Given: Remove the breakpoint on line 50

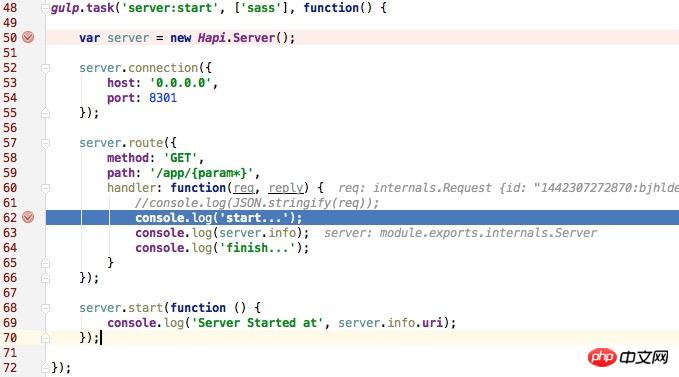Looking at the screenshot, I should [x=28, y=37].
